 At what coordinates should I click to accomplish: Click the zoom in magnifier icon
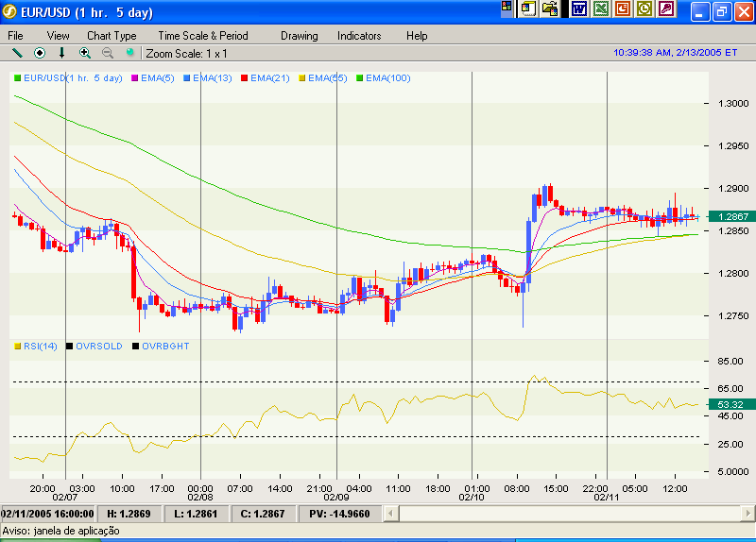point(85,53)
